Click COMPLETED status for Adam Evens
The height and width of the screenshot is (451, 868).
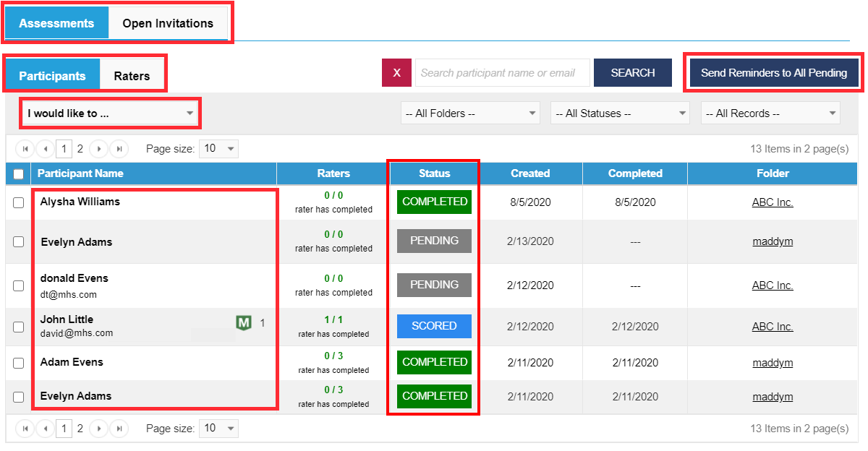tap(434, 362)
